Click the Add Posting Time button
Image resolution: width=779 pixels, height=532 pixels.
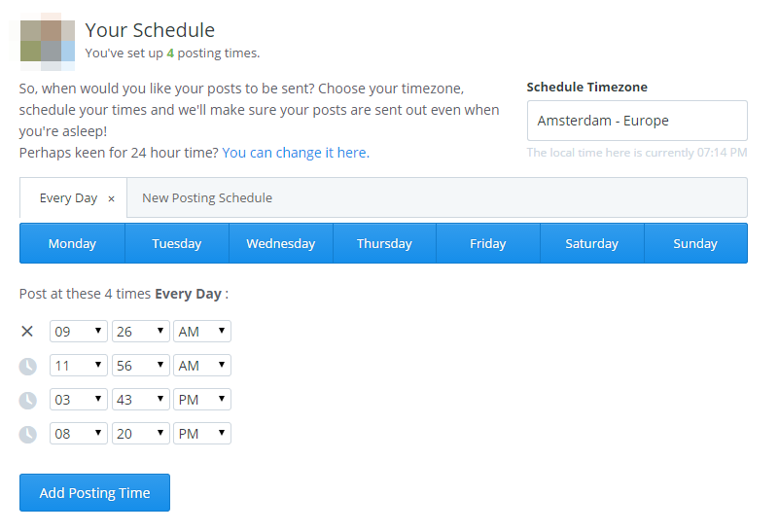(95, 493)
